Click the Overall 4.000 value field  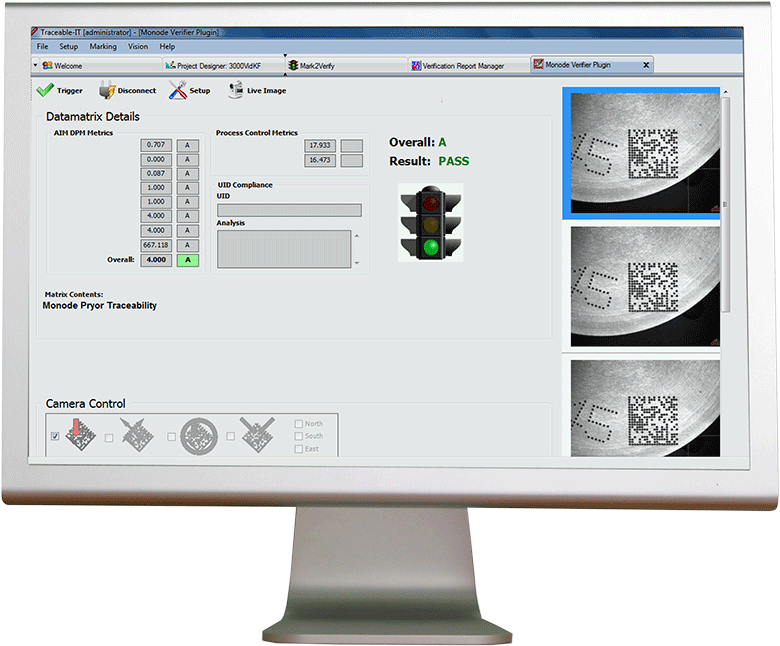coord(156,260)
